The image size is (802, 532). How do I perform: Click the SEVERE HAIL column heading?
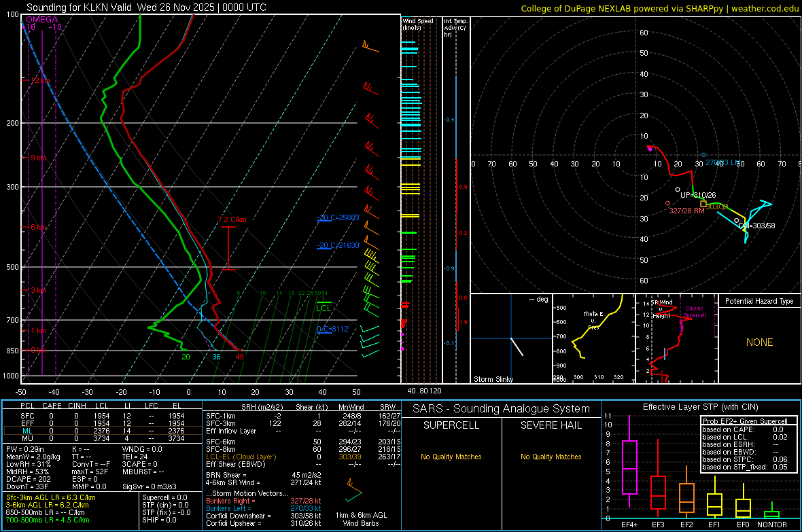click(551, 425)
